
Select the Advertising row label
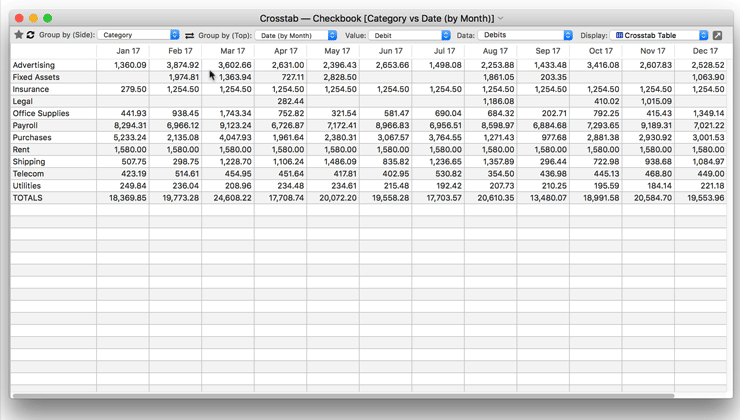(34, 65)
